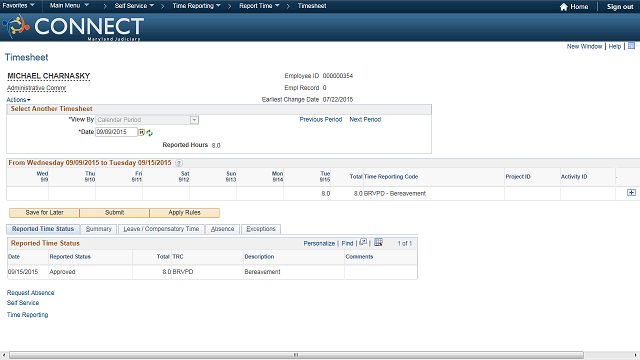The width and height of the screenshot is (640, 360).
Task: Open the page icon next to Help
Action: (x=631, y=46)
